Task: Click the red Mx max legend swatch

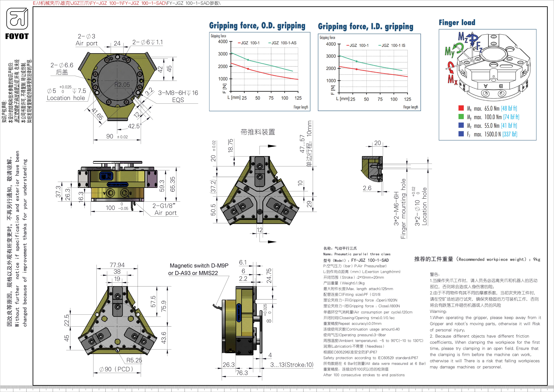Action: tap(461, 108)
